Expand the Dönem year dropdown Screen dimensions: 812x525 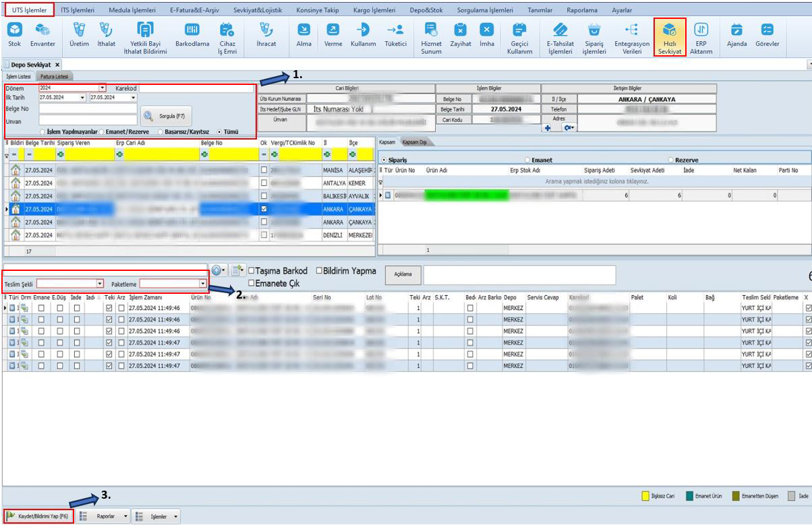[103, 88]
